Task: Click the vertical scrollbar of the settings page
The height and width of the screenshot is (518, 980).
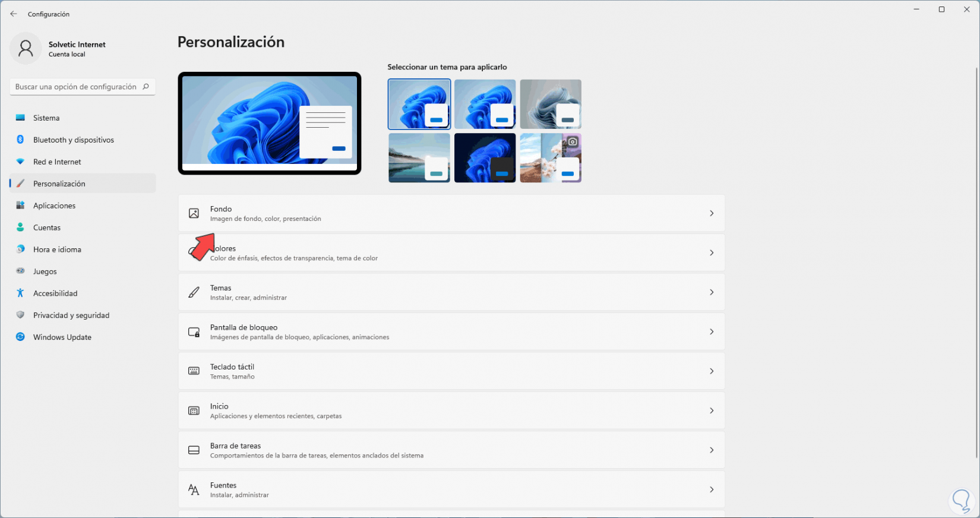Action: pos(976,261)
